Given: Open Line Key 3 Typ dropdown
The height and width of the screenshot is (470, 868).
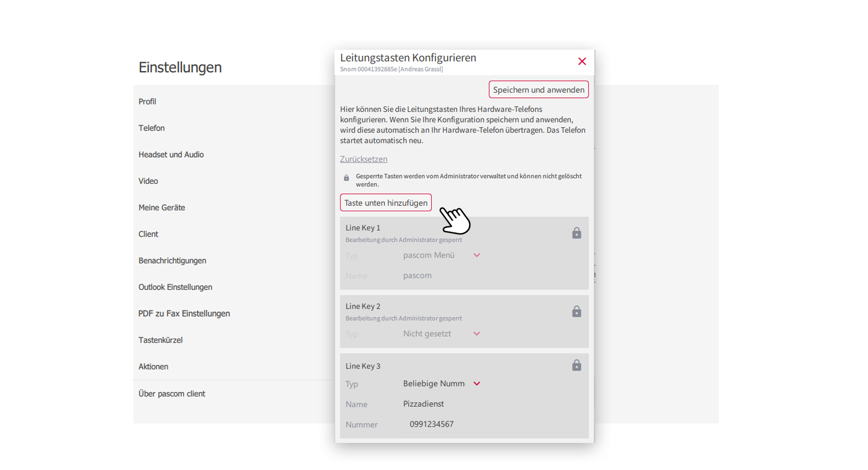Looking at the screenshot, I should point(441,384).
